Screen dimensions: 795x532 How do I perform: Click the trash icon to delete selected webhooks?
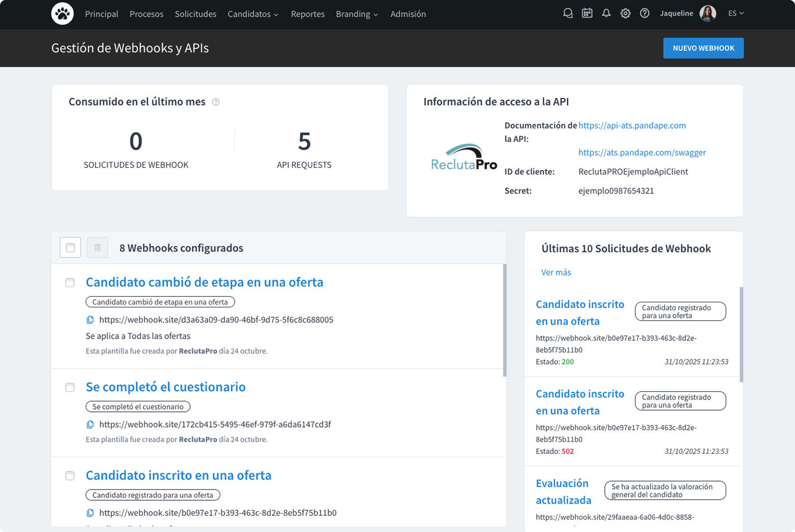click(x=97, y=248)
